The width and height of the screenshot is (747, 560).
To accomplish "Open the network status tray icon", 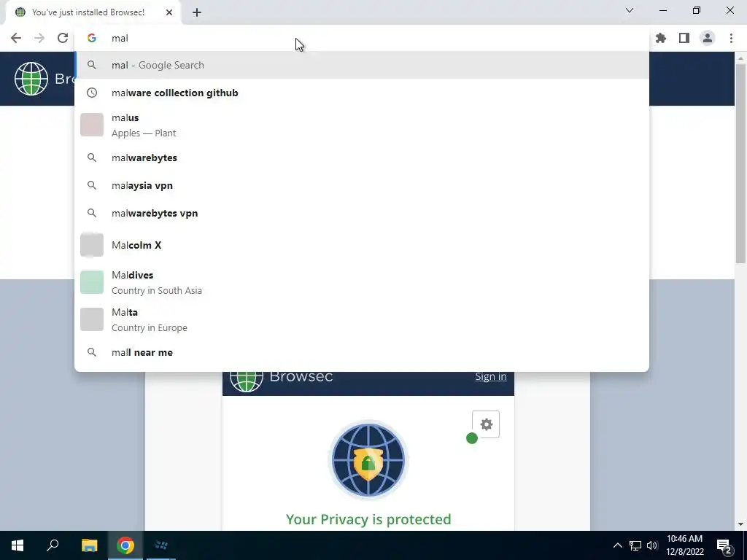I will [x=635, y=545].
